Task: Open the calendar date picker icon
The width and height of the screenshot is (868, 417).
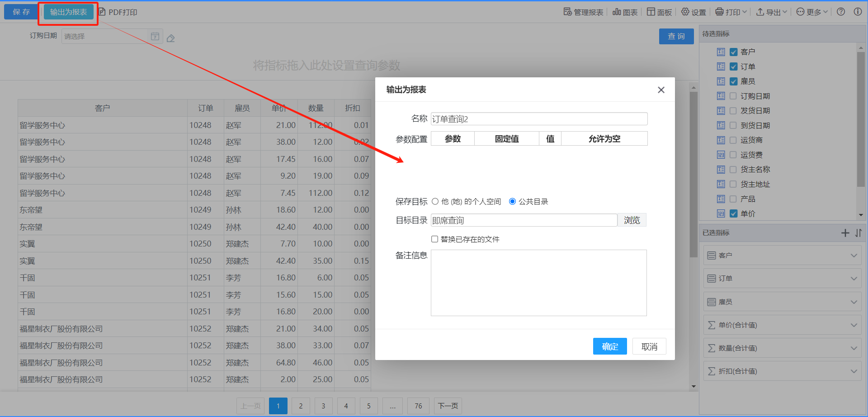Action: (x=155, y=36)
